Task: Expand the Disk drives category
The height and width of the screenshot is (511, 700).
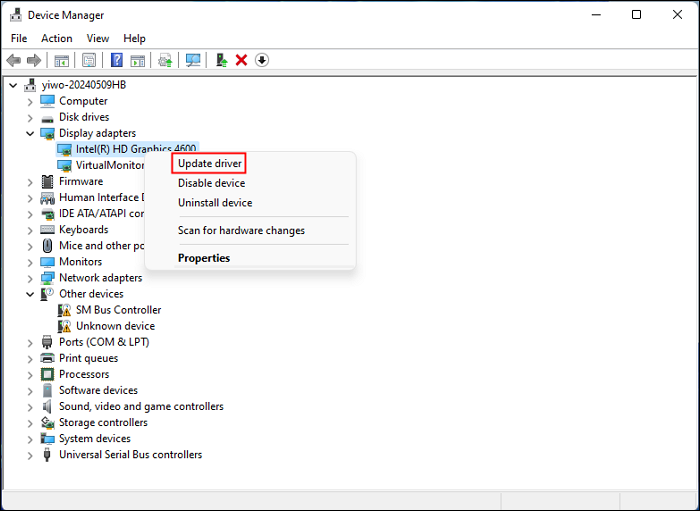Action: [x=29, y=117]
